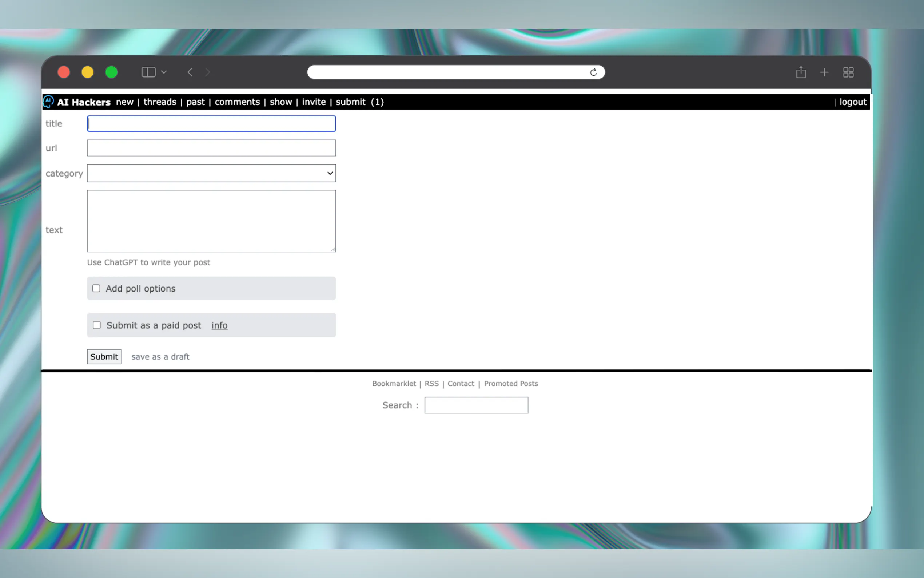Show the tab overview grid icon
Screen dimensions: 924x578
coord(848,72)
